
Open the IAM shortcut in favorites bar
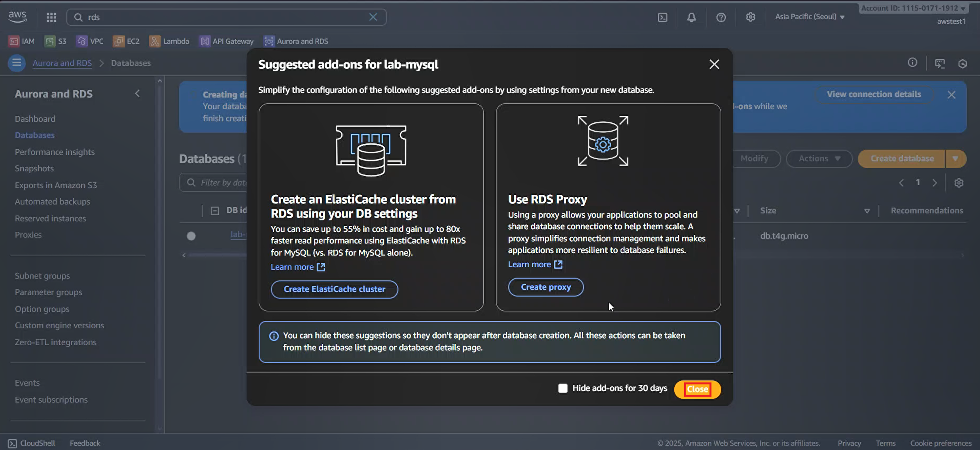[x=22, y=41]
